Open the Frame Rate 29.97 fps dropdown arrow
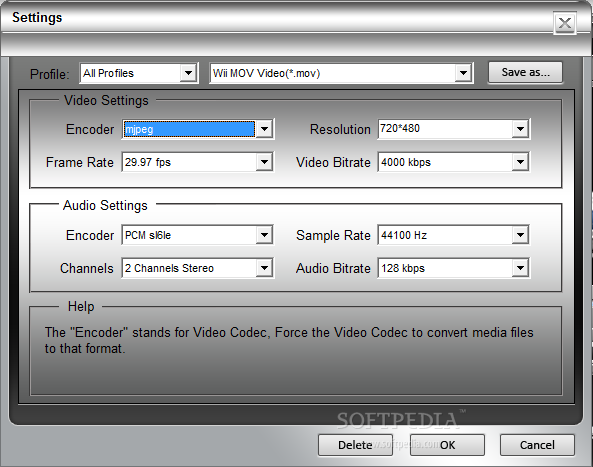Screen dimensions: 593x467 (x=264, y=162)
